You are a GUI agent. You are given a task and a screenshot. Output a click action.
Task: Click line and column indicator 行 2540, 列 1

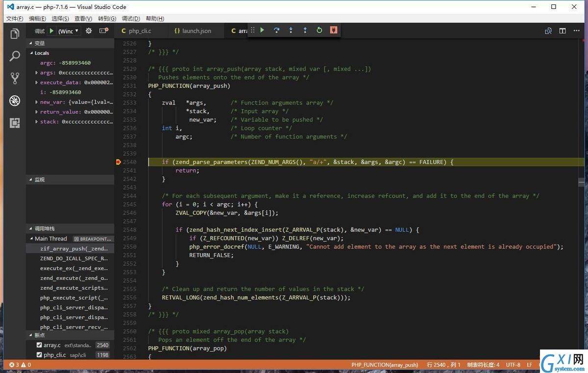click(443, 365)
